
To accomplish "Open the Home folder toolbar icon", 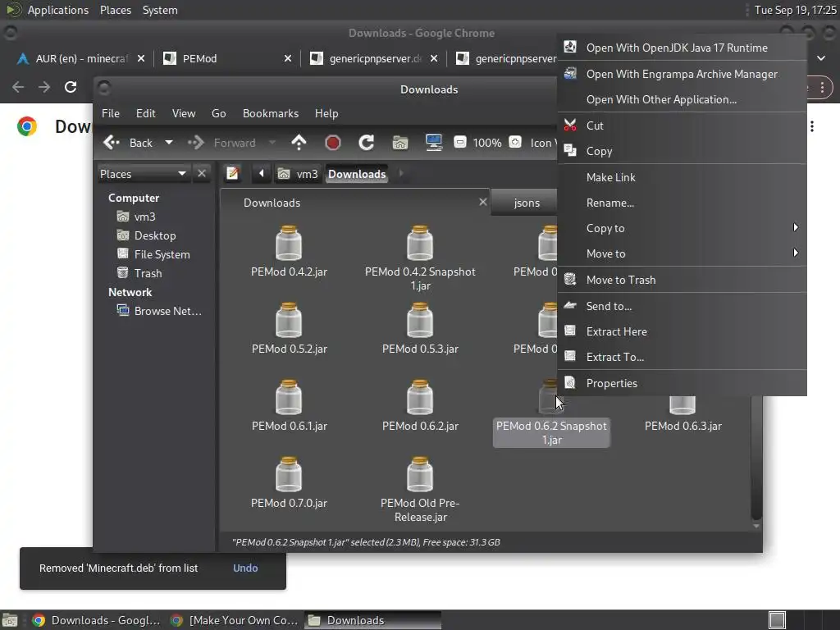I will pos(400,143).
